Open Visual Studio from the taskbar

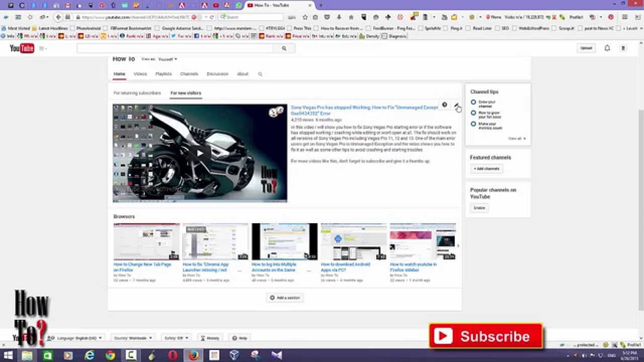coord(277,355)
